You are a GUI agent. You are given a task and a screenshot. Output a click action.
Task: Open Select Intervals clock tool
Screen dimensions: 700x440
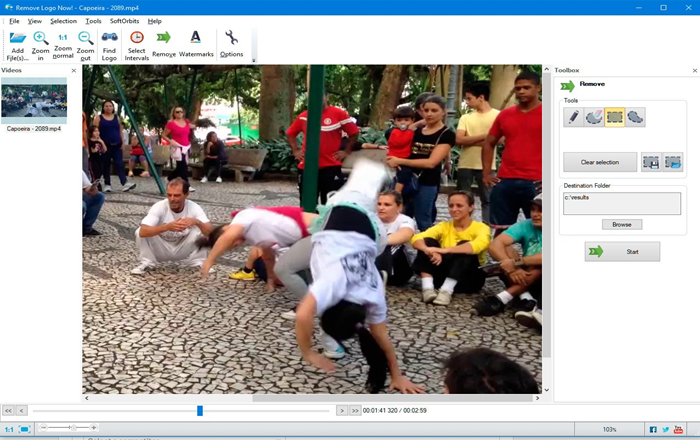pyautogui.click(x=137, y=37)
